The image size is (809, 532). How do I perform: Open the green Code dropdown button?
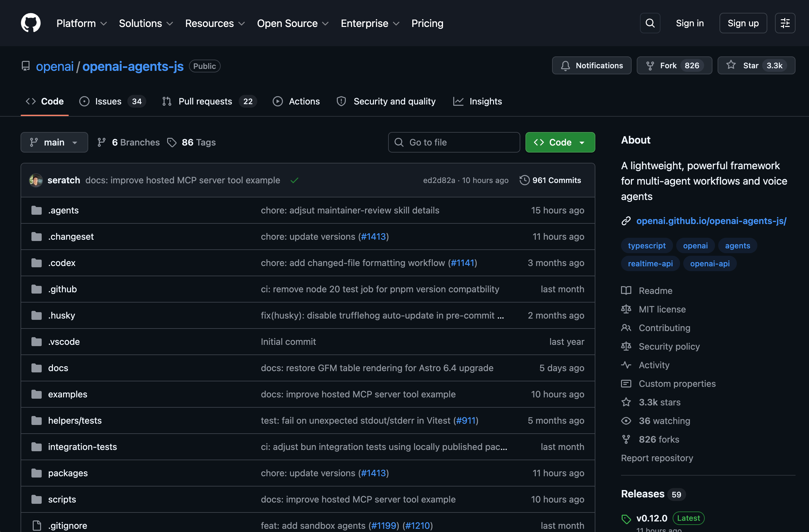[560, 142]
